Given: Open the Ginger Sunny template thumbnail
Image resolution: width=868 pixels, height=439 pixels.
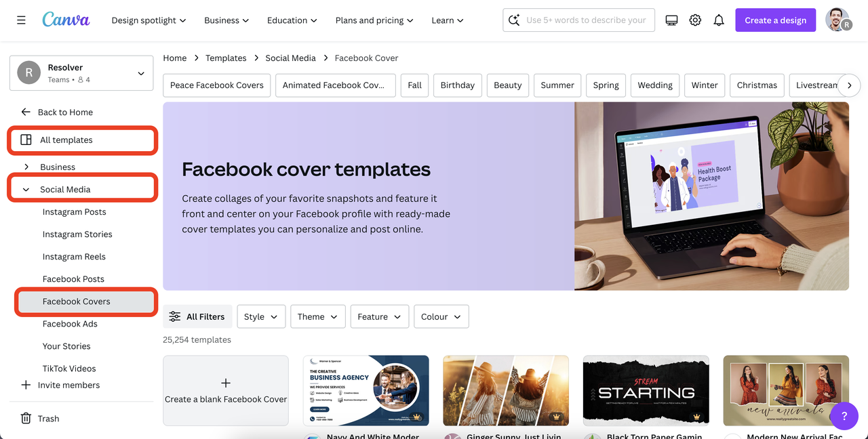Looking at the screenshot, I should (x=506, y=390).
